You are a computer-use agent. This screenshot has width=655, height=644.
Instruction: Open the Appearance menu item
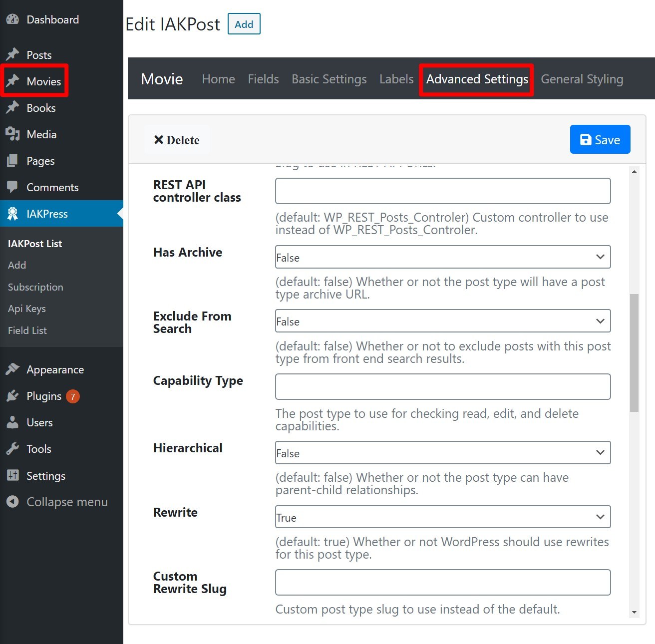click(61, 369)
